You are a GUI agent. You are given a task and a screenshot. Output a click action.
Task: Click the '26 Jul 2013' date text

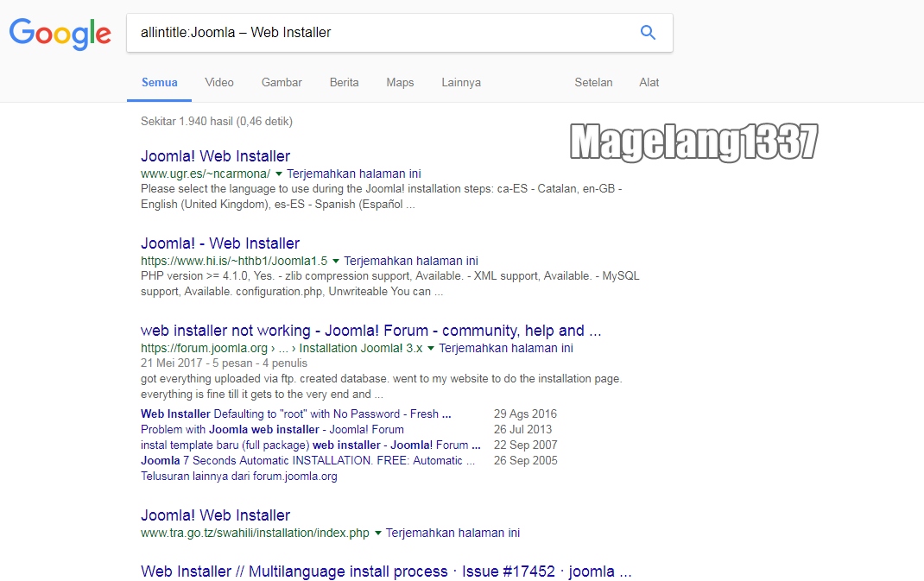522,430
